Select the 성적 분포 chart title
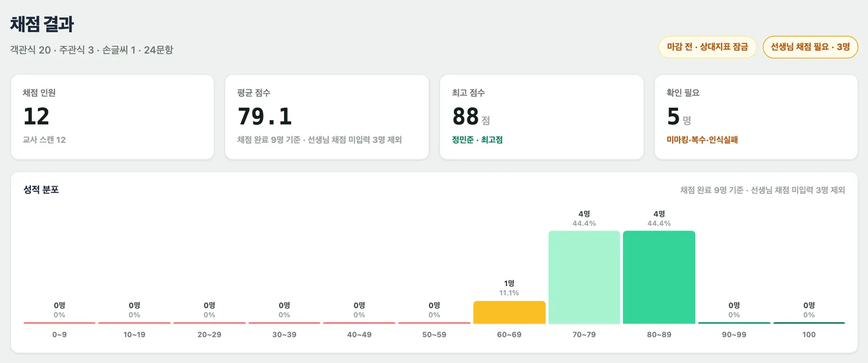This screenshot has height=363, width=868. pyautogui.click(x=41, y=190)
